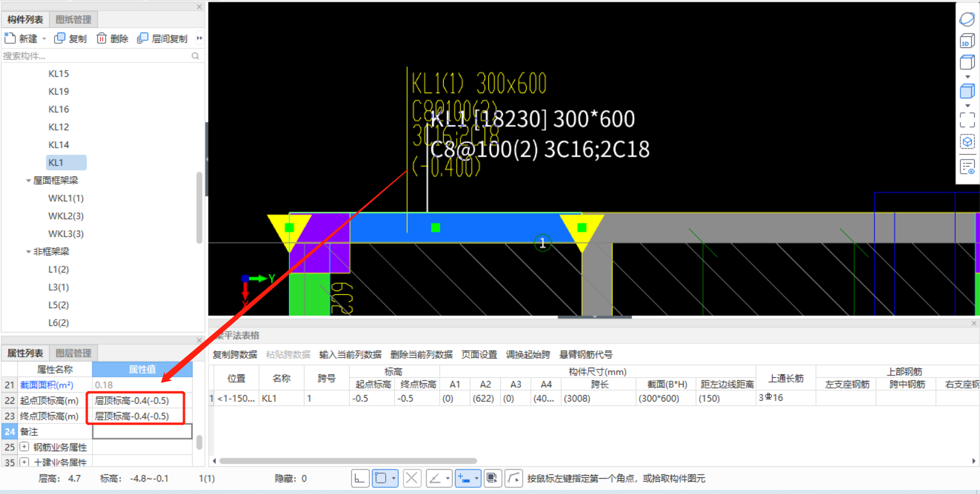Select WKL2(3) in component list
Viewport: 980px width, 494px height.
(x=66, y=216)
